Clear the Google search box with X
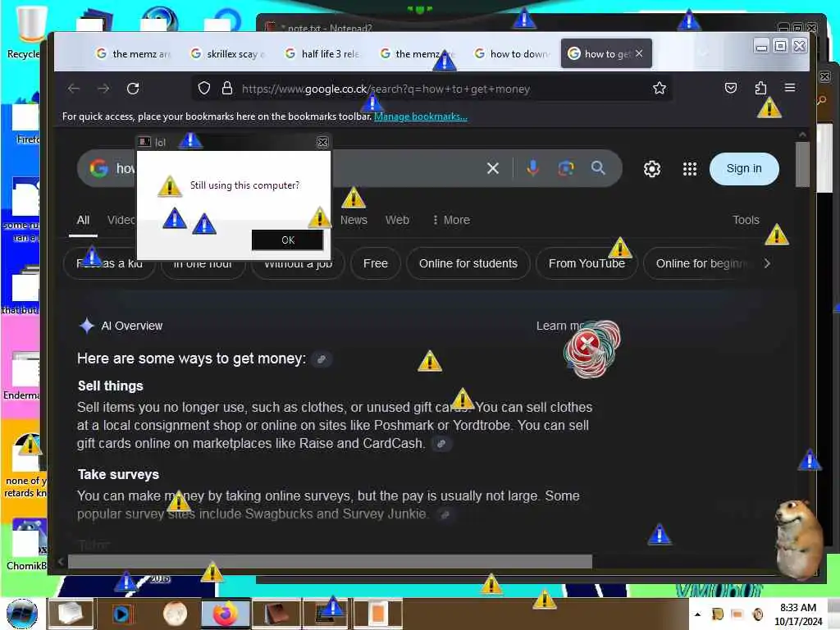 tap(493, 169)
